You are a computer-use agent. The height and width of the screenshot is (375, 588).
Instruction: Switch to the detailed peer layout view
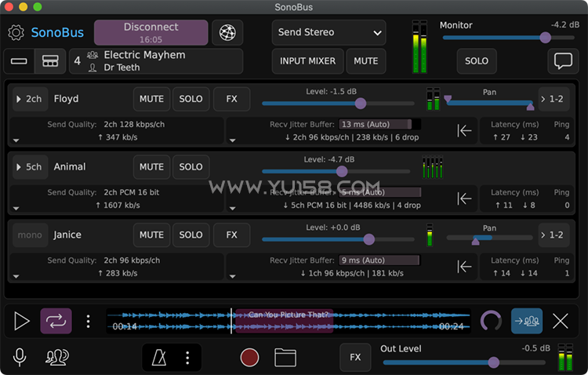point(50,61)
